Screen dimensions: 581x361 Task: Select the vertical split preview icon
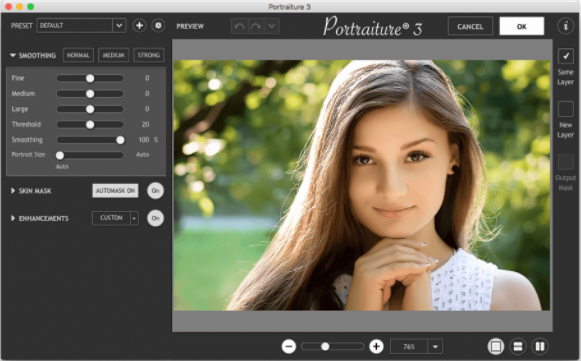(540, 347)
